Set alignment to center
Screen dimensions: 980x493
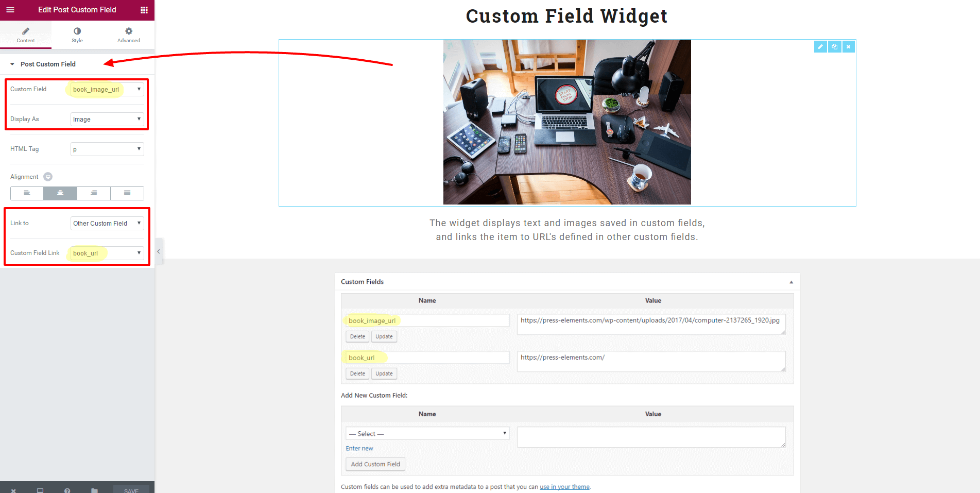(60, 193)
